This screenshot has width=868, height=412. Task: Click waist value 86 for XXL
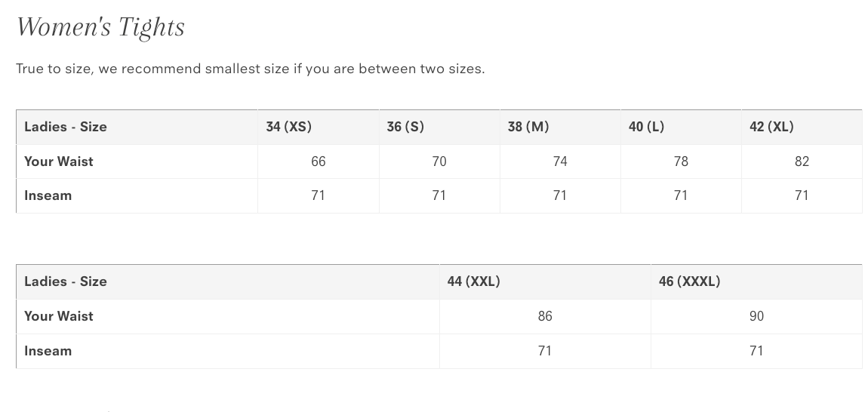point(545,316)
